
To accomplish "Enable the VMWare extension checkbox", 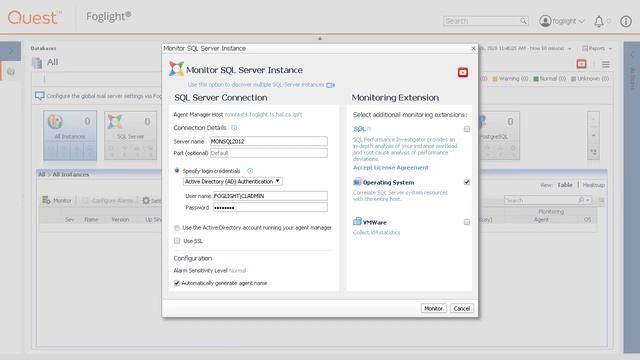I will 467,222.
